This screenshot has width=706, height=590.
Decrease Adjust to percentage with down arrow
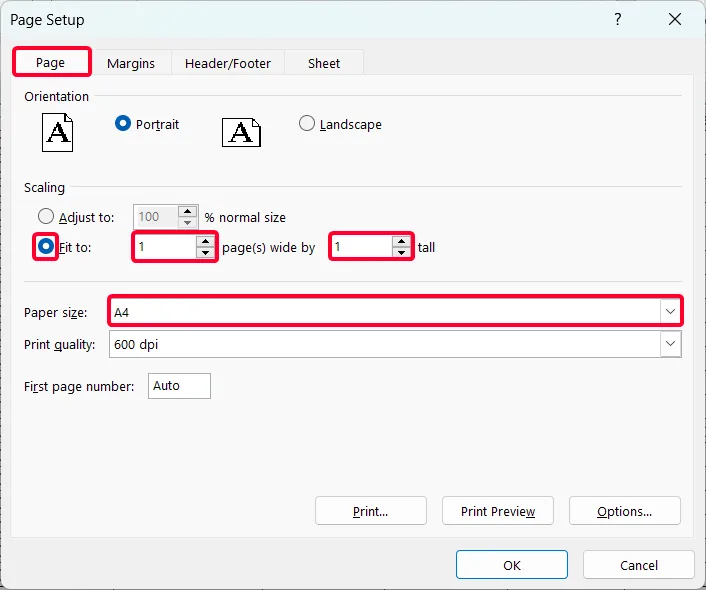pyautogui.click(x=187, y=222)
